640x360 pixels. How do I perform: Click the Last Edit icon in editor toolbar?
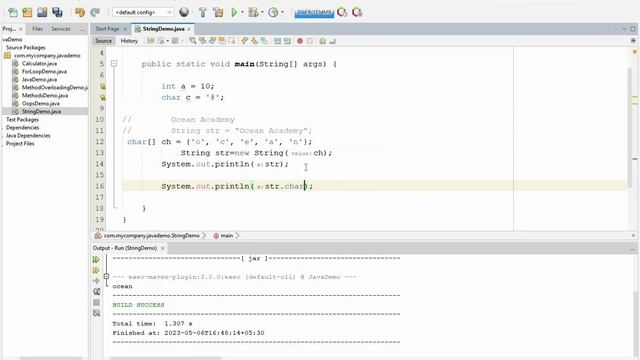point(151,41)
